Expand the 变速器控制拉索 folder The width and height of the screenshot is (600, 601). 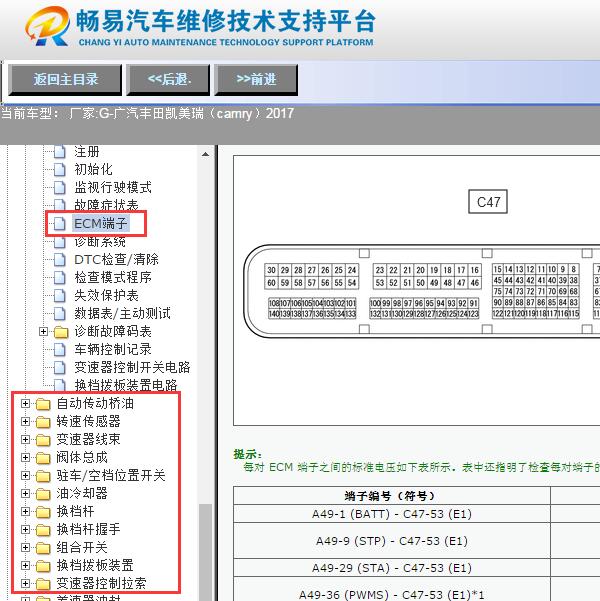pos(25,583)
